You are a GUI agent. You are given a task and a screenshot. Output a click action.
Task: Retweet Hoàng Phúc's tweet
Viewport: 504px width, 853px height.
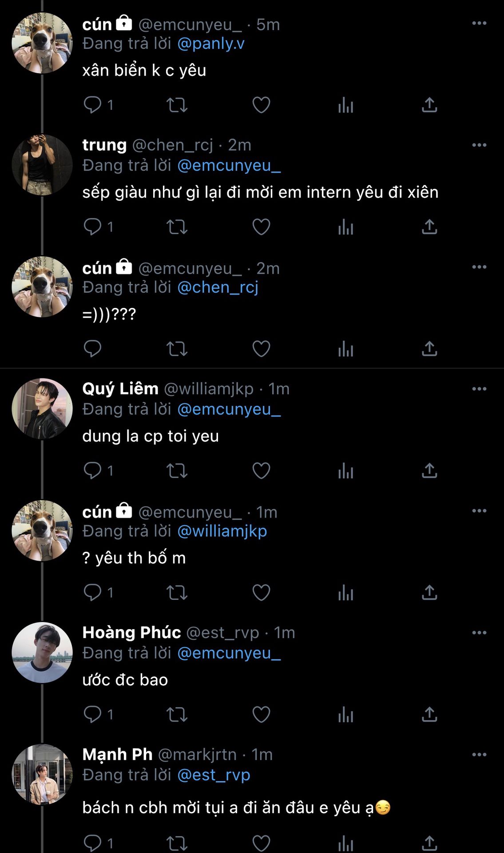177,714
